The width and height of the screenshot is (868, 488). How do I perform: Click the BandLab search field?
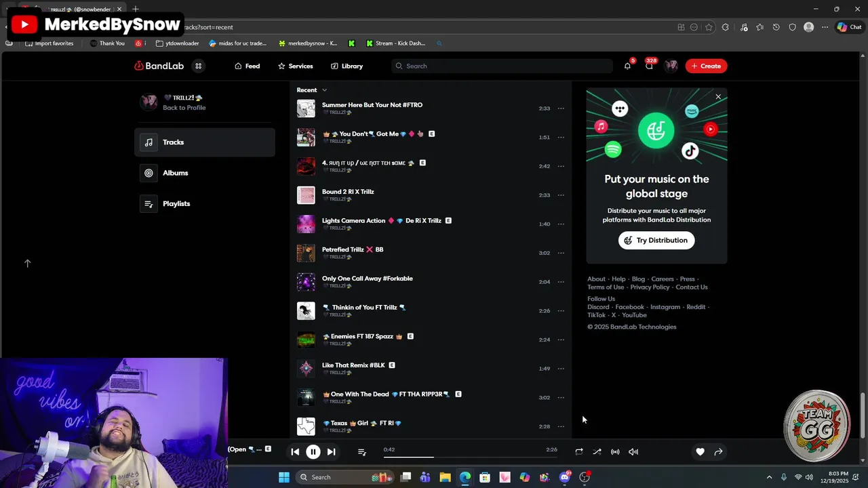pyautogui.click(x=502, y=66)
